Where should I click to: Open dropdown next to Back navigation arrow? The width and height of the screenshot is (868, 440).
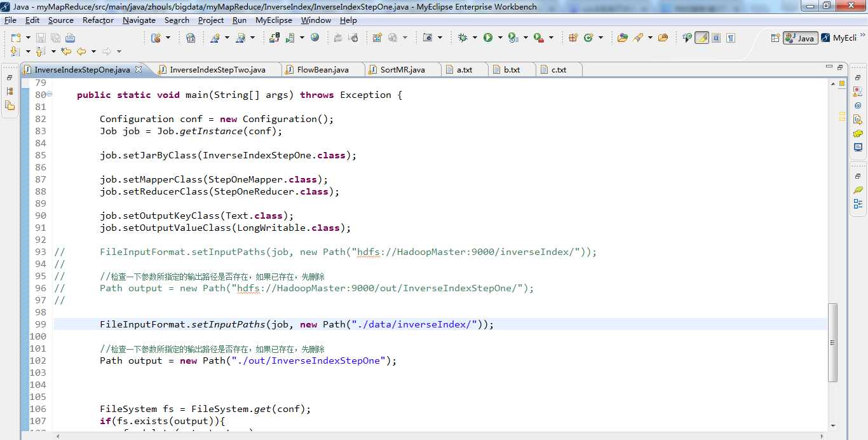(x=93, y=52)
